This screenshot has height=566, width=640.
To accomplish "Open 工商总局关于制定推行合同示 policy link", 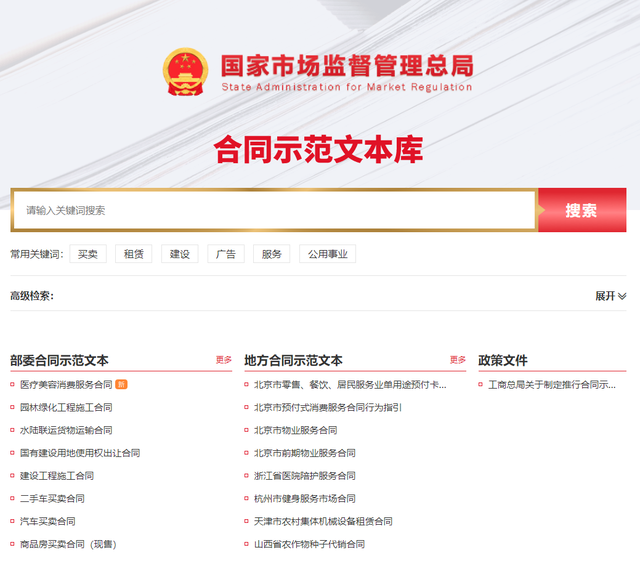I will tap(552, 384).
